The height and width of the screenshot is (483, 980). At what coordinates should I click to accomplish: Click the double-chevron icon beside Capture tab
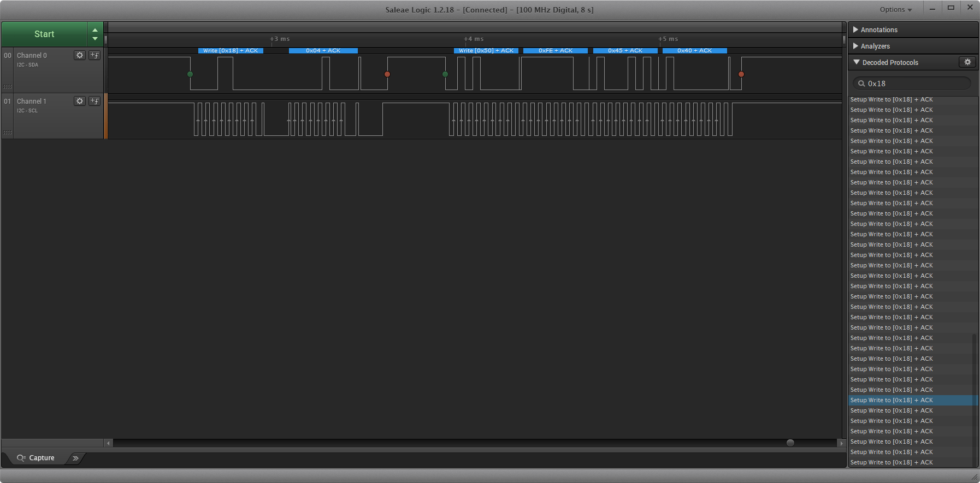pyautogui.click(x=75, y=458)
